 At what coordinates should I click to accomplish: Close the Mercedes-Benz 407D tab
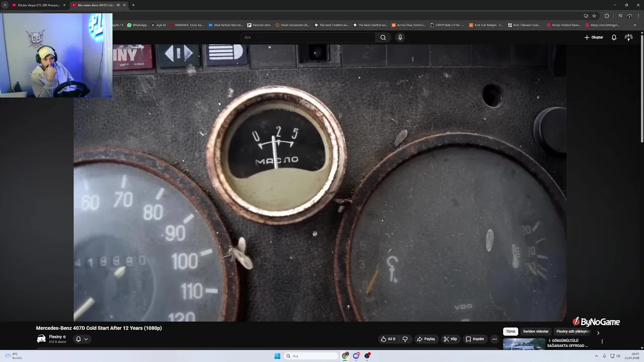pyautogui.click(x=124, y=5)
